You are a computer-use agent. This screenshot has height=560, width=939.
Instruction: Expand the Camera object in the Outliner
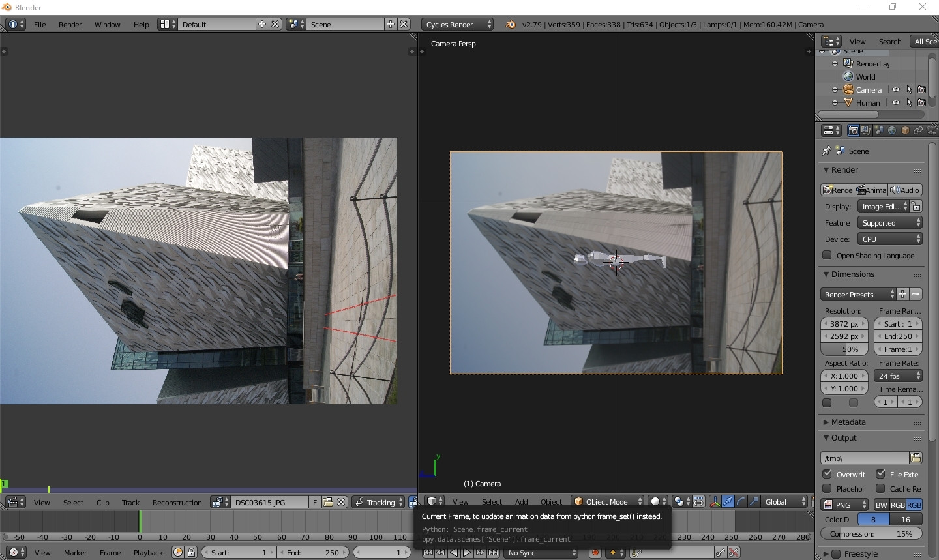pyautogui.click(x=835, y=90)
